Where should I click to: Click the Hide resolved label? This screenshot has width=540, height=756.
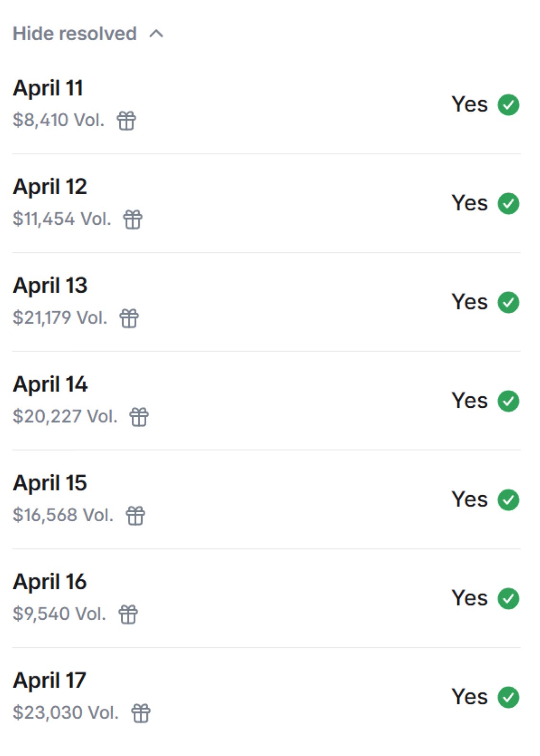coord(75,34)
